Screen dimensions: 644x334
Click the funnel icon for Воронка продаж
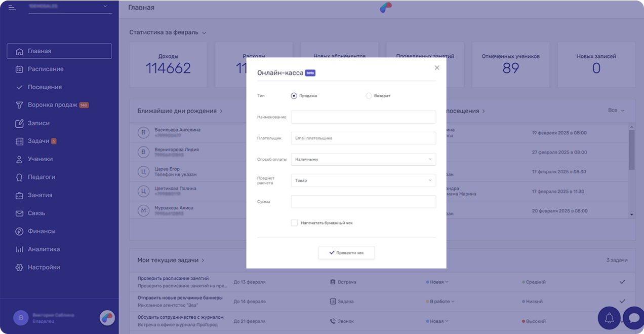[x=19, y=105]
